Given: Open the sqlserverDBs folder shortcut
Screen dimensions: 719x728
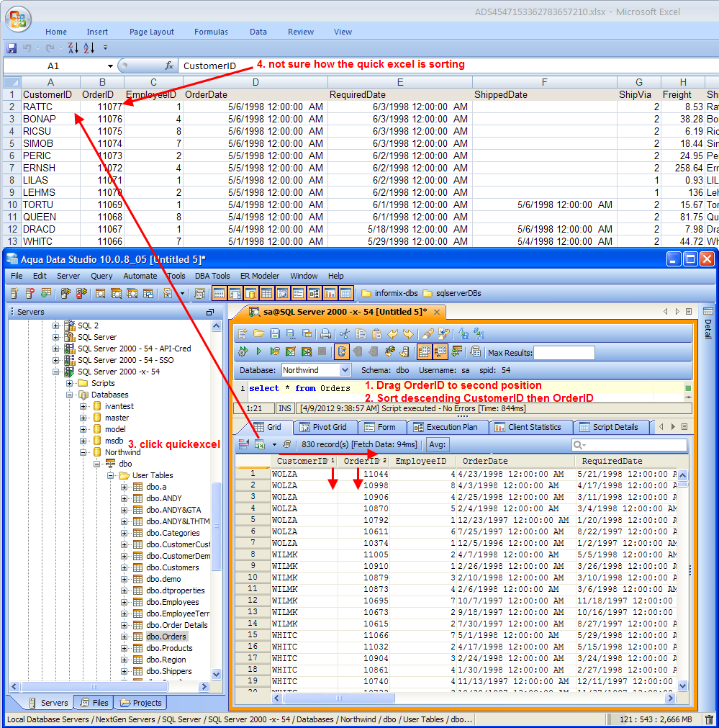Looking at the screenshot, I should 452,293.
